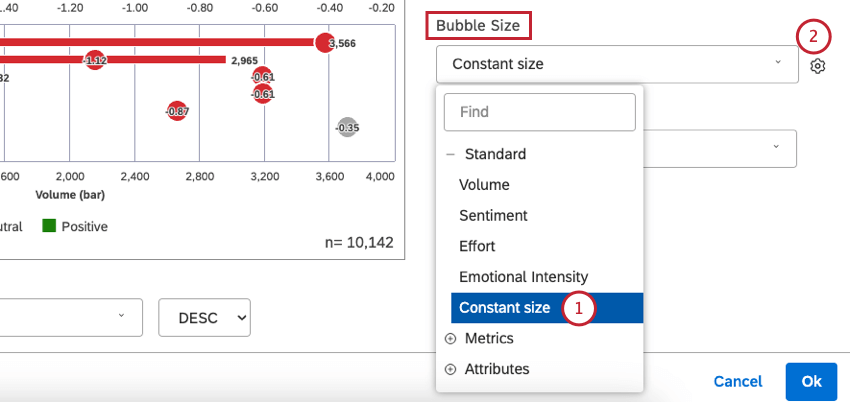Pick Effort as bubble size
Screen dimensions: 850x402
(x=477, y=246)
